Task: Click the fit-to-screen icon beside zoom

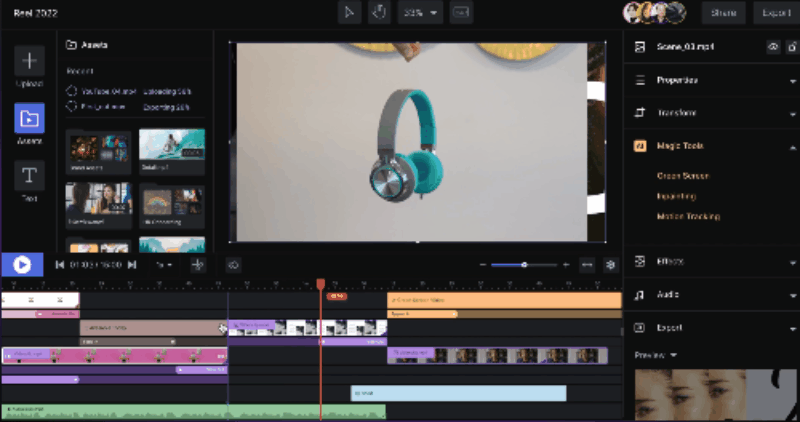Action: tap(461, 13)
